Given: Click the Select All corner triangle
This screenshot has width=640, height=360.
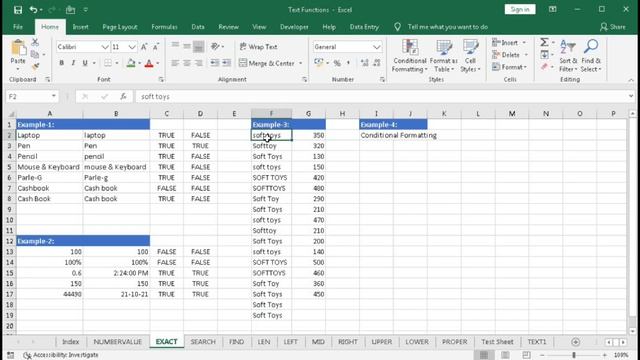Looking at the screenshot, I should click(x=11, y=114).
